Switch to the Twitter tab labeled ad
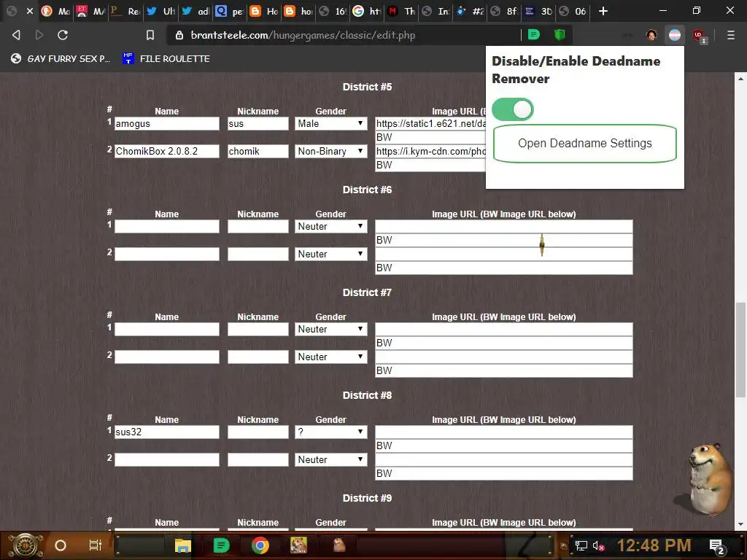 tap(196, 11)
